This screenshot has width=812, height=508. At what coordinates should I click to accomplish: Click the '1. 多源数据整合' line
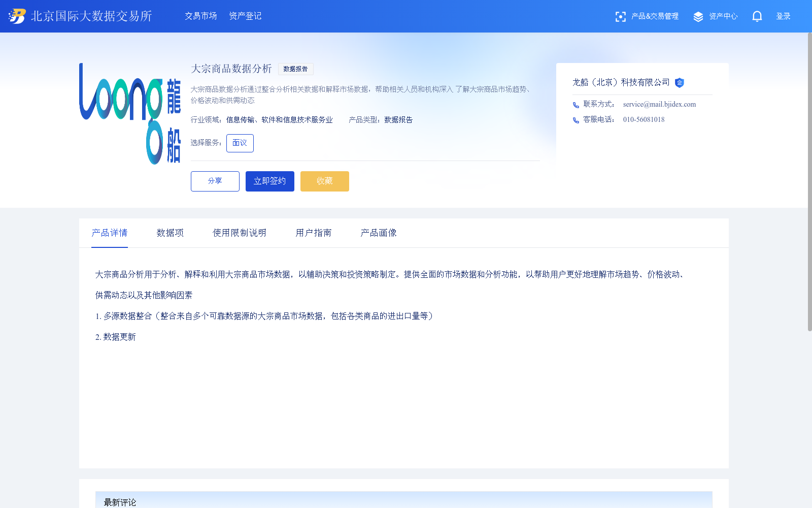point(265,316)
